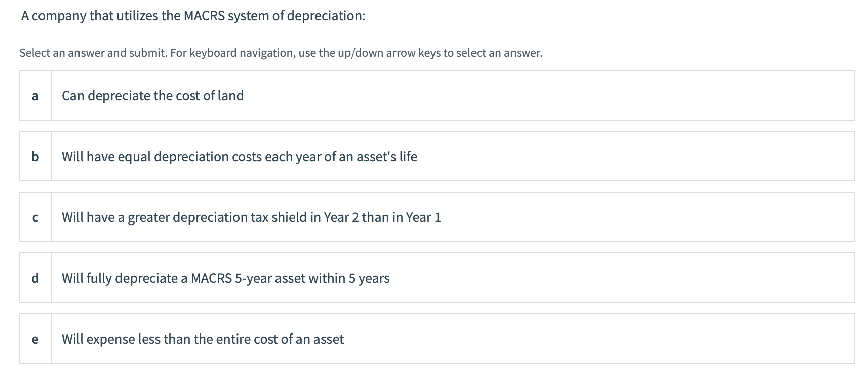Select the letter "b" answer box
The image size is (868, 371).
(35, 157)
